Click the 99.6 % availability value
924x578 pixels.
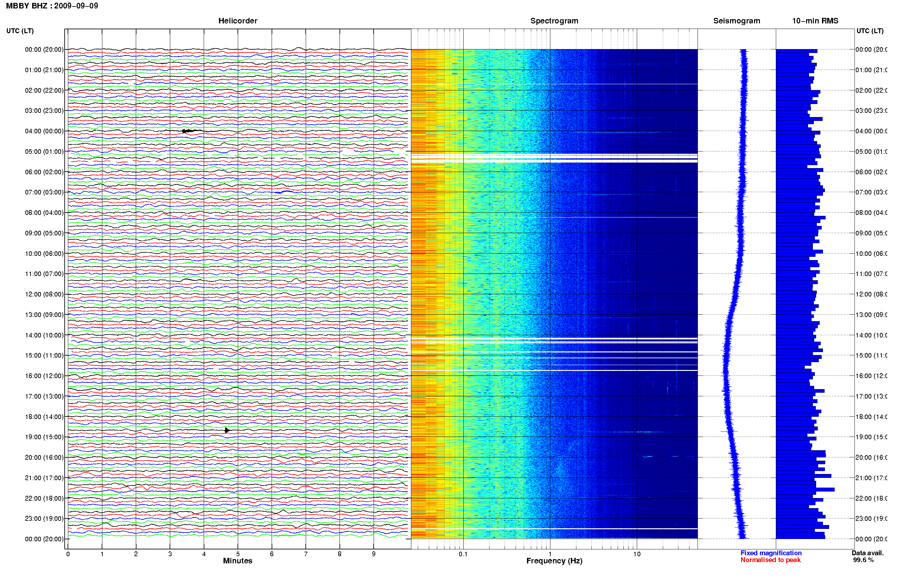point(863,560)
